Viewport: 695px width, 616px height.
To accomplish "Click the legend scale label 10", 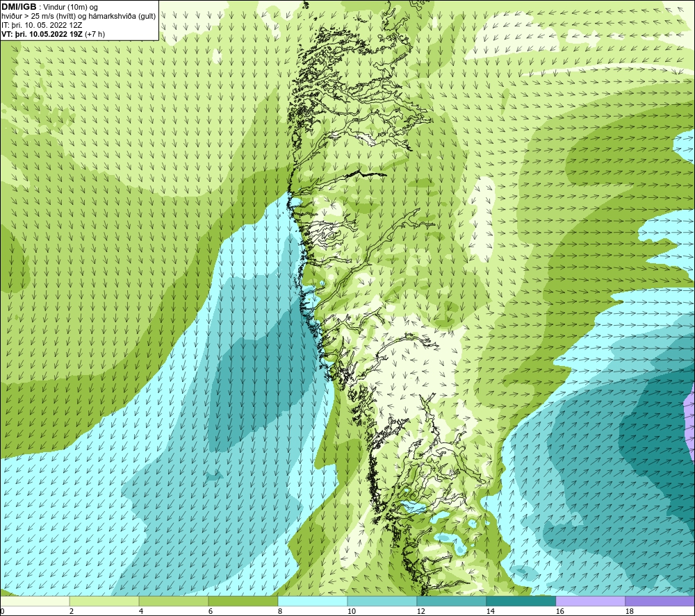I will click(x=352, y=612).
